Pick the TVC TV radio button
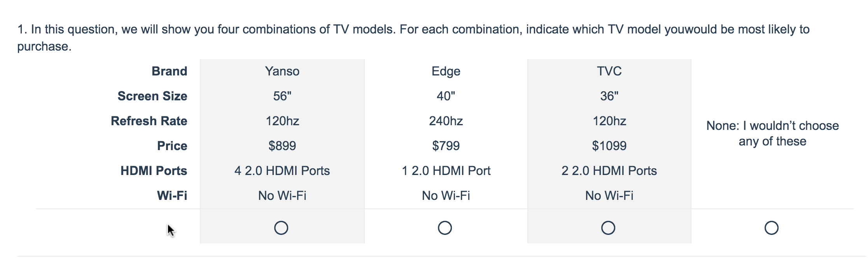This screenshot has width=868, height=266. point(608,228)
